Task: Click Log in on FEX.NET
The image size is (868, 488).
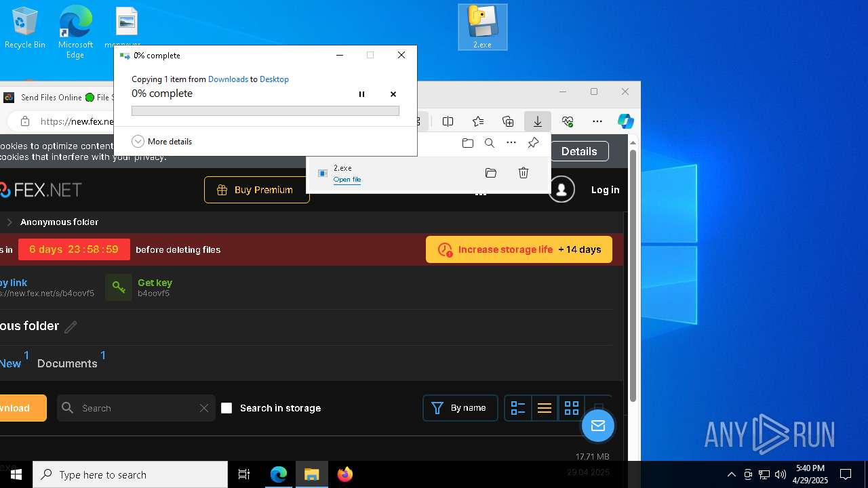Action: pos(605,190)
